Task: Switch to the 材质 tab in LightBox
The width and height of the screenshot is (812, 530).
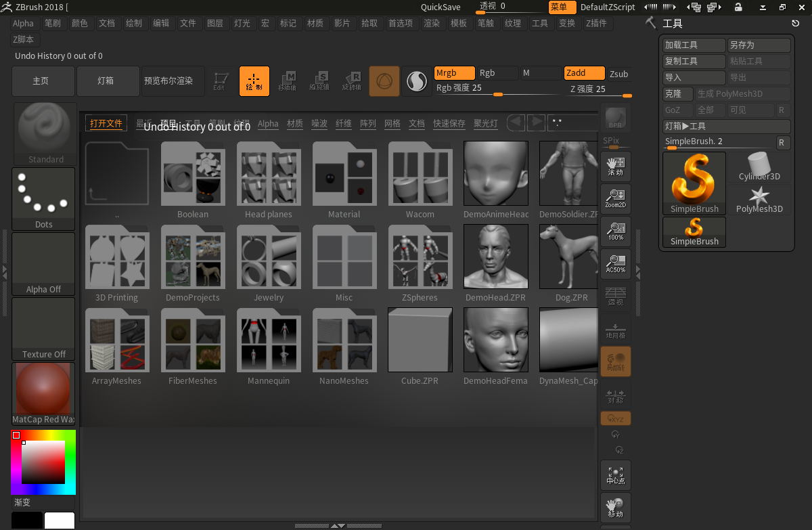Action: tap(295, 124)
